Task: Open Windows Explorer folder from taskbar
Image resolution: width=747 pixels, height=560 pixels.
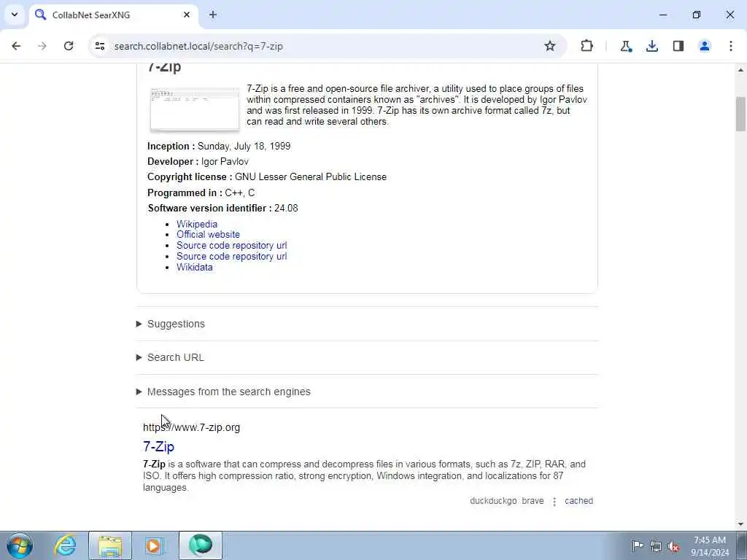Action: tap(110, 545)
